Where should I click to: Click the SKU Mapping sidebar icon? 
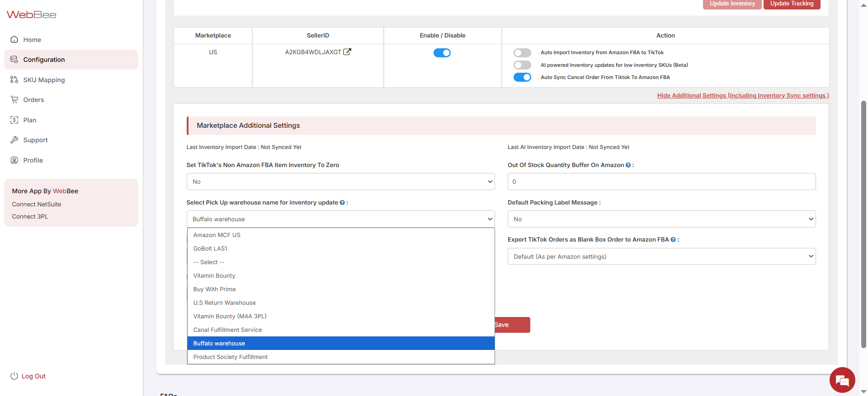[14, 80]
